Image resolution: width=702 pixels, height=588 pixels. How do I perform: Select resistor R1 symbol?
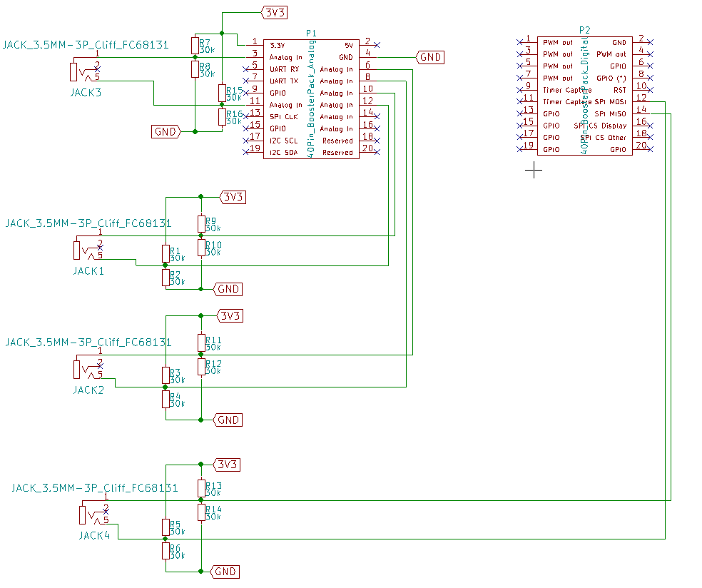[166, 253]
